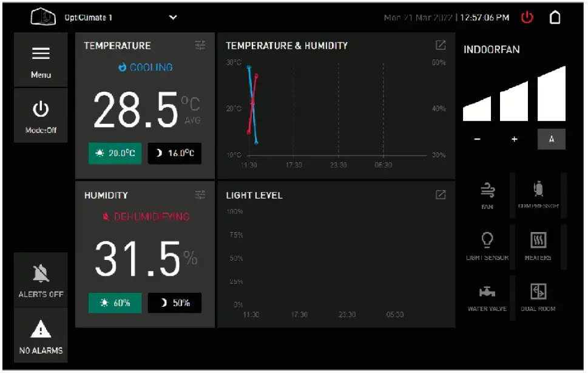Screen dimensions: 588x373
Task: Open the hamburger Menu button
Action: [41, 60]
